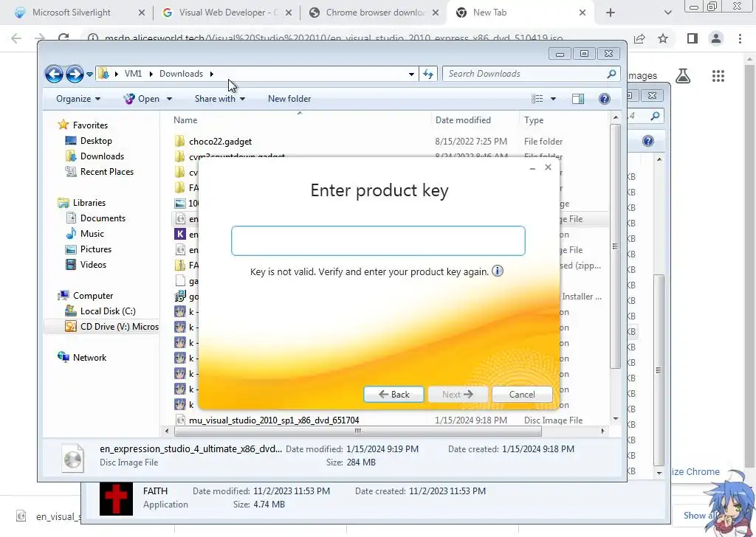This screenshot has width=756, height=537.
Task: Click Cancel in the product key dialog
Action: coord(522,395)
